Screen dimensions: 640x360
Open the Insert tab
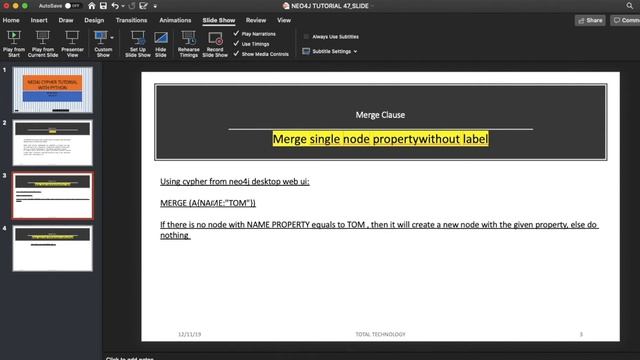click(39, 20)
